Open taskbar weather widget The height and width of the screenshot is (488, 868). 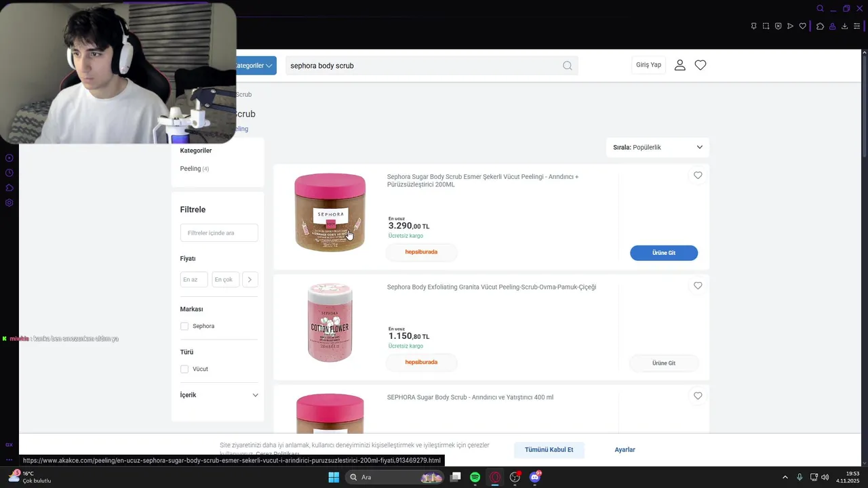30,477
